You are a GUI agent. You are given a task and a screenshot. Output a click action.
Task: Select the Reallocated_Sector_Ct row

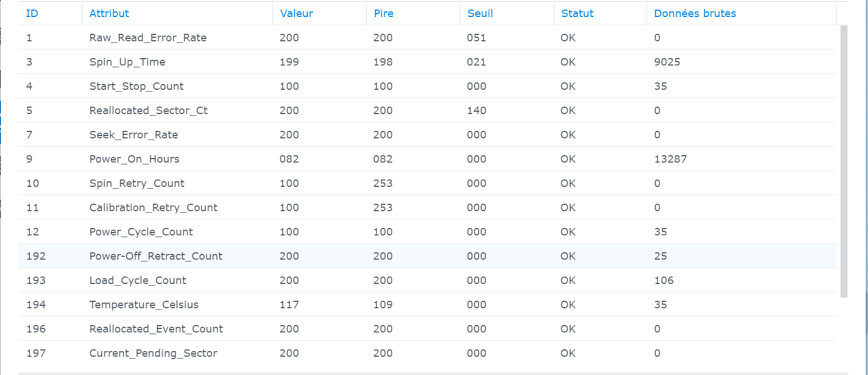point(149,110)
